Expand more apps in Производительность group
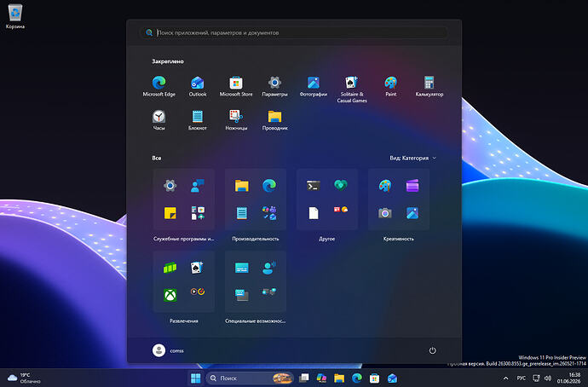Viewport: 588px width, 387px height. 269,212
